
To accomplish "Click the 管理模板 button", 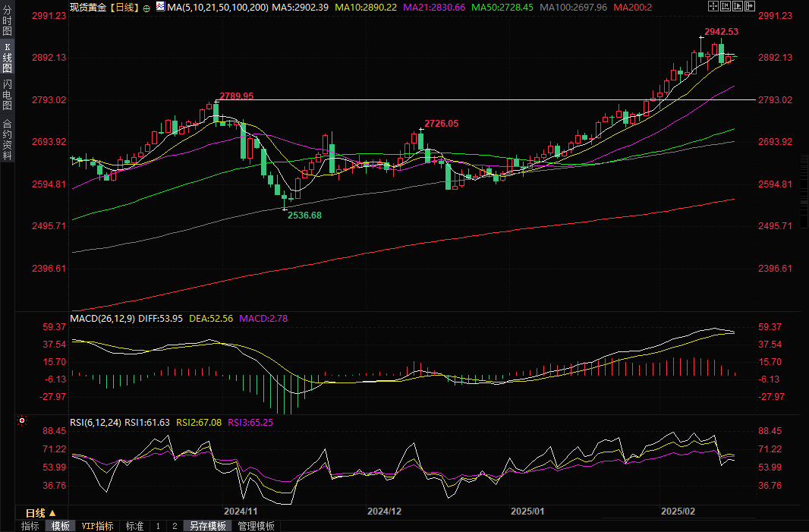I will [256, 526].
